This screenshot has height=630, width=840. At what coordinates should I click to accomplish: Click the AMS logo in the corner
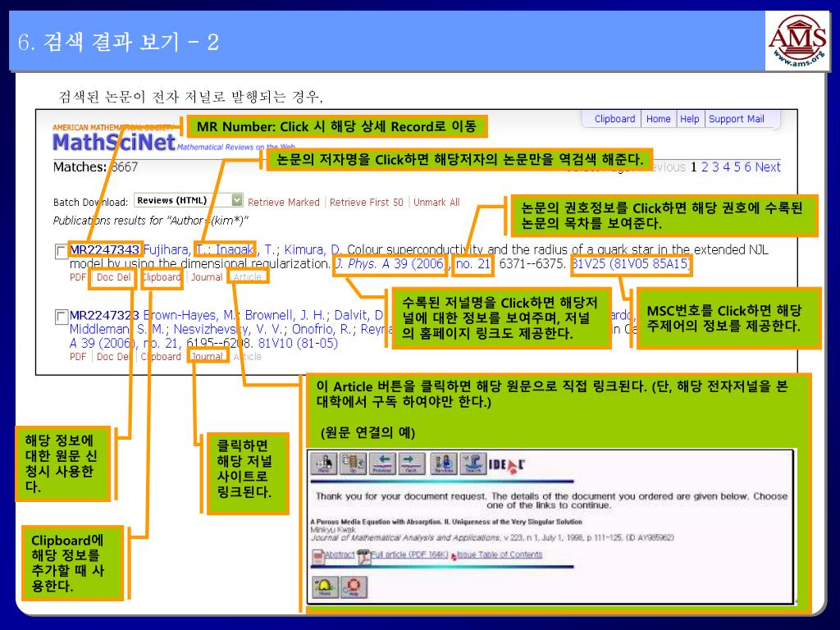[x=797, y=41]
